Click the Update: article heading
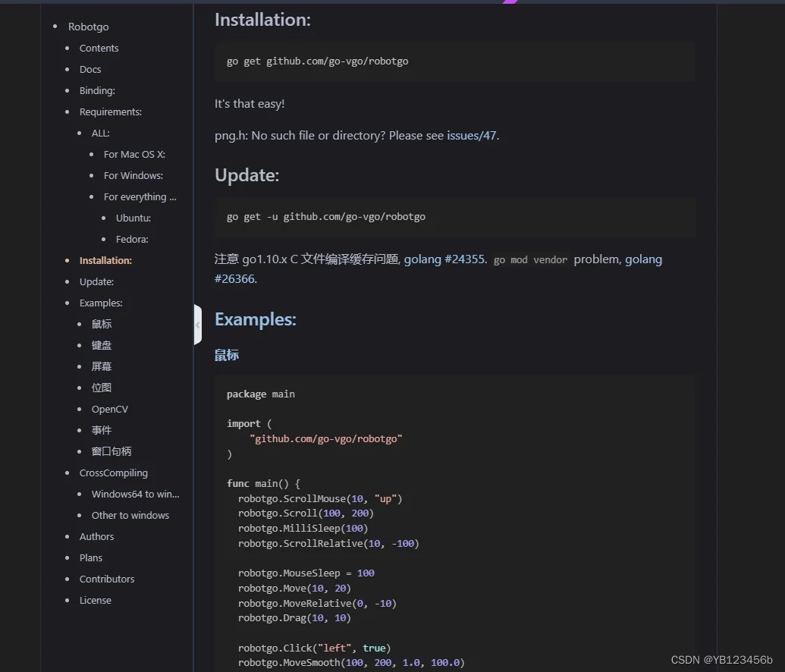This screenshot has width=785, height=672. [x=246, y=175]
